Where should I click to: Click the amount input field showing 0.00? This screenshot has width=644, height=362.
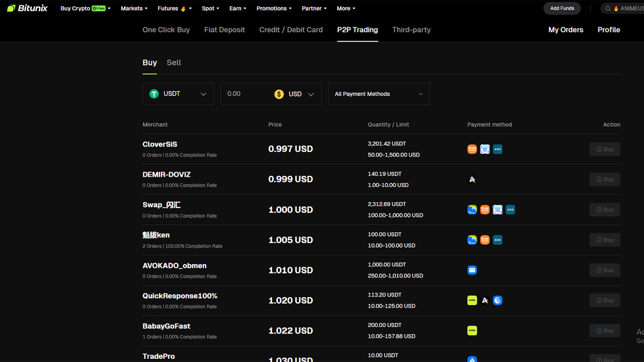(247, 94)
